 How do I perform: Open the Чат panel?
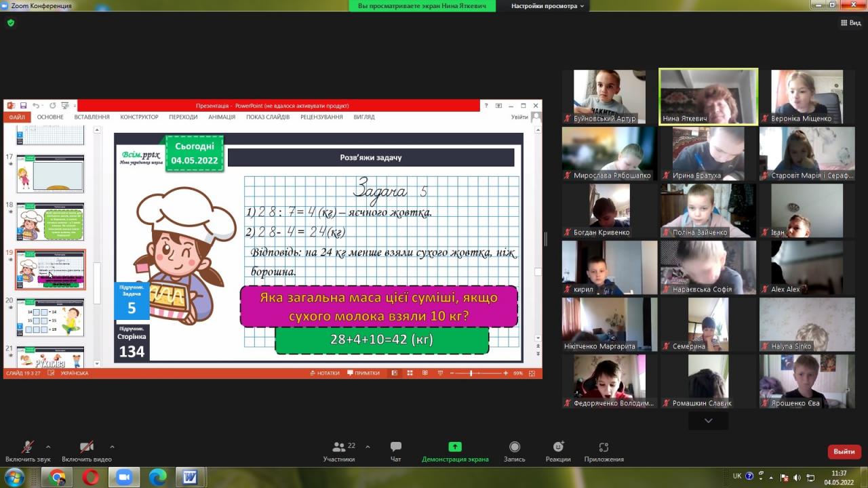tap(396, 451)
